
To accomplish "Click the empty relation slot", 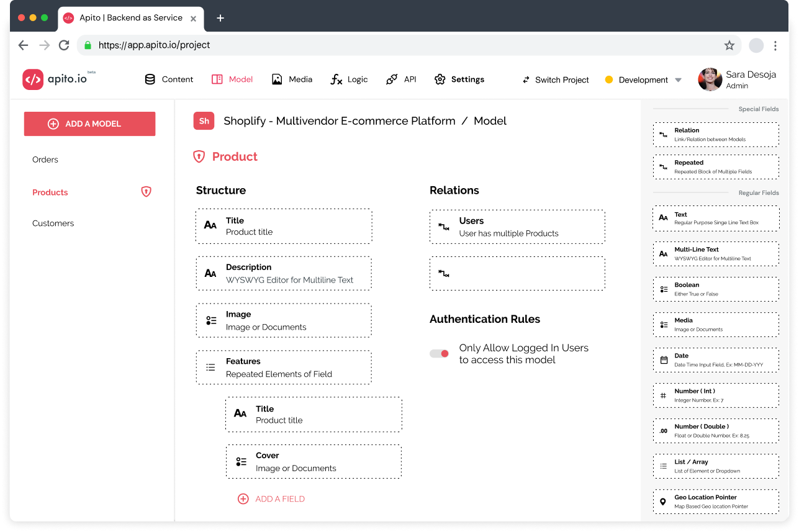I will tap(517, 273).
